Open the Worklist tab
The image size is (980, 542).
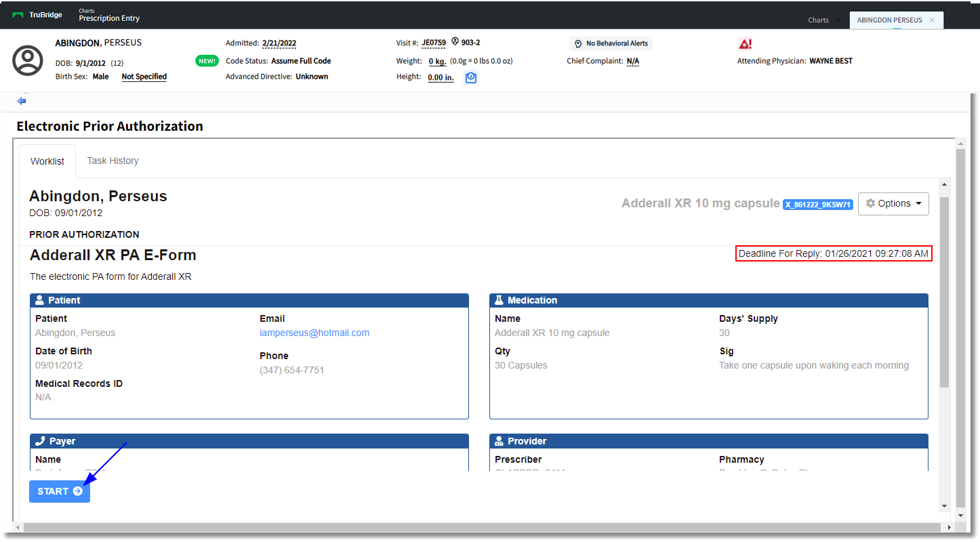[x=47, y=161]
